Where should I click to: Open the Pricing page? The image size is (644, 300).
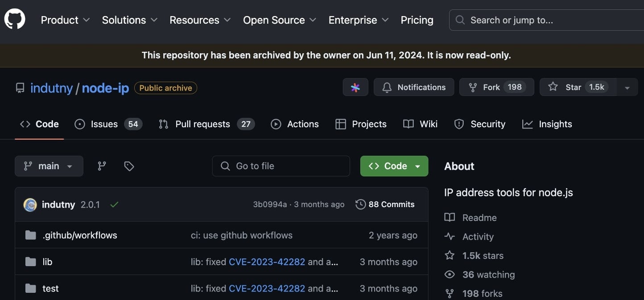coord(417,20)
